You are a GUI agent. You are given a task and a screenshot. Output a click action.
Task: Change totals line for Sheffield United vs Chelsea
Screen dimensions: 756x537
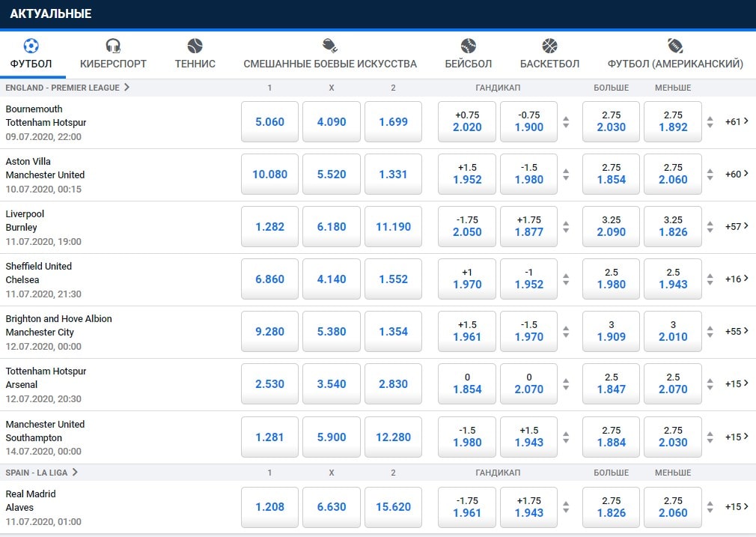point(710,279)
